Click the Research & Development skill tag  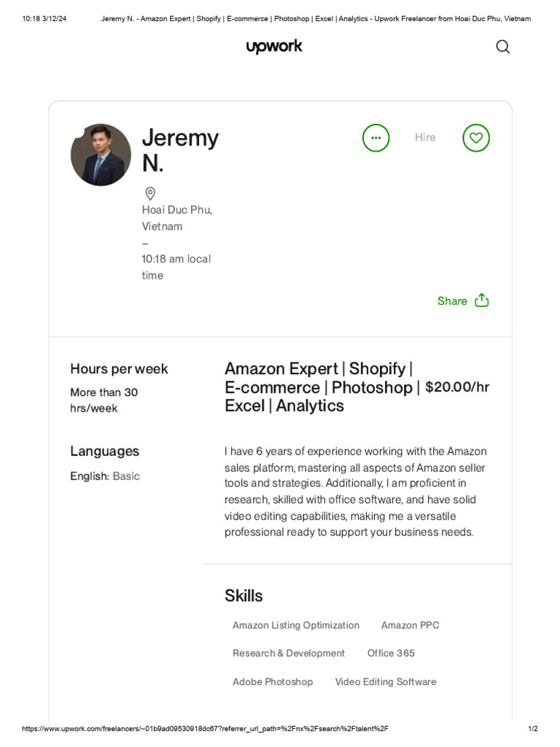pyautogui.click(x=288, y=653)
